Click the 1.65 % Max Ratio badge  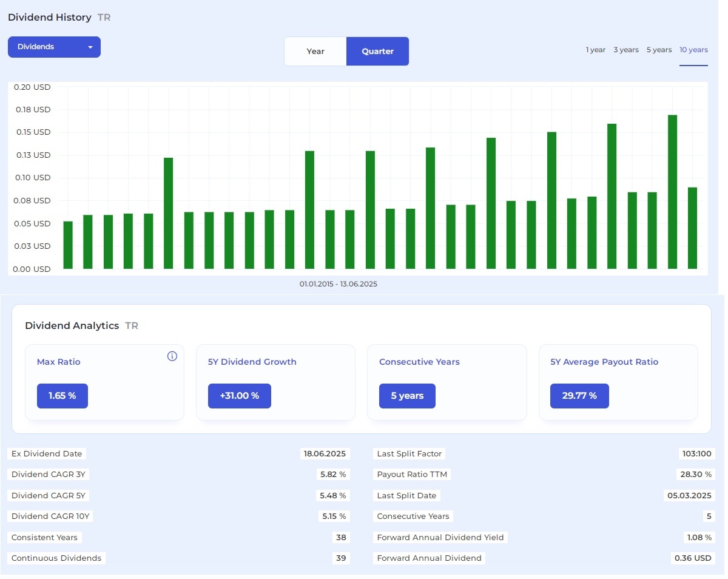62,396
